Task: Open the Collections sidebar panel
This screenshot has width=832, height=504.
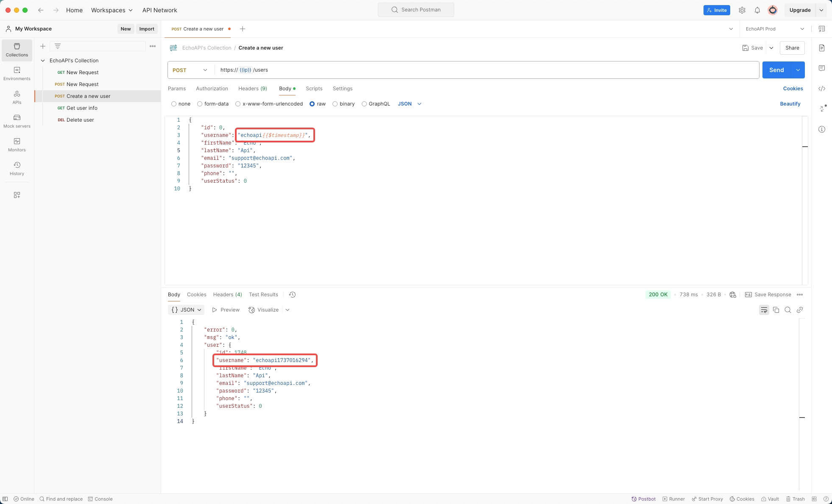Action: pyautogui.click(x=17, y=50)
